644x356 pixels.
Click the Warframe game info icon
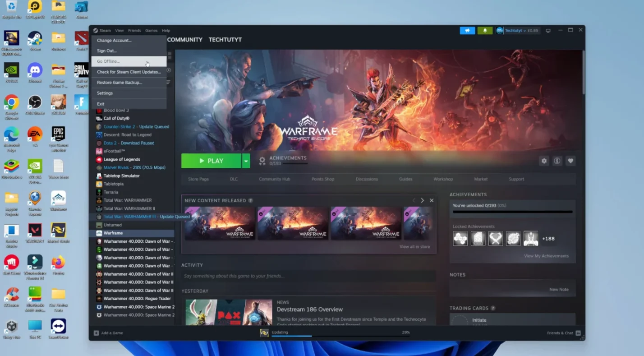click(557, 161)
